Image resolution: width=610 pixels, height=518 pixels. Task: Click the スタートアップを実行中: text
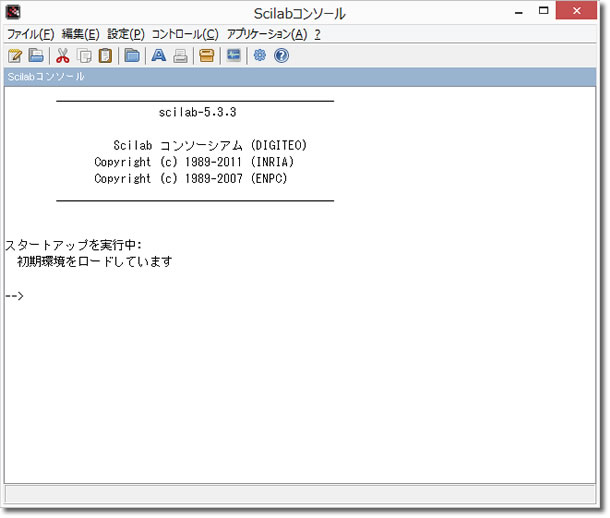tap(74, 245)
